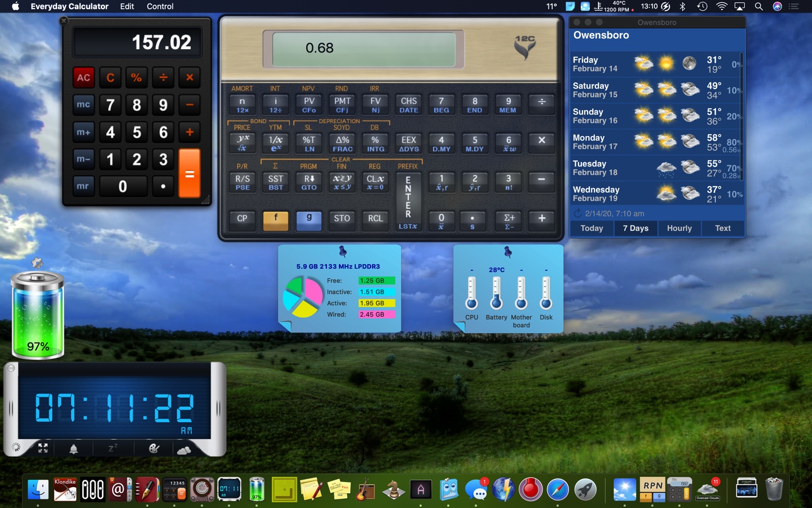This screenshot has height=508, width=812.
Task: Refresh the Owensboro weather data
Action: [577, 213]
